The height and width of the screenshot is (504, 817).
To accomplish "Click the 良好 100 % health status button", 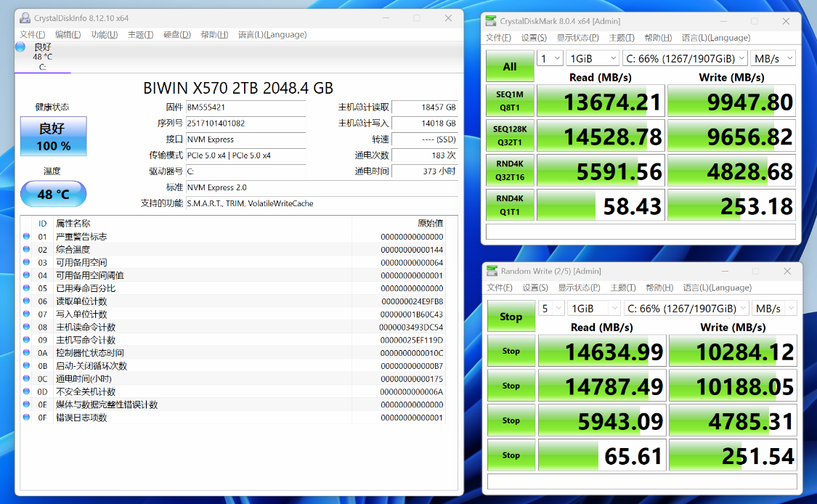I will [53, 137].
